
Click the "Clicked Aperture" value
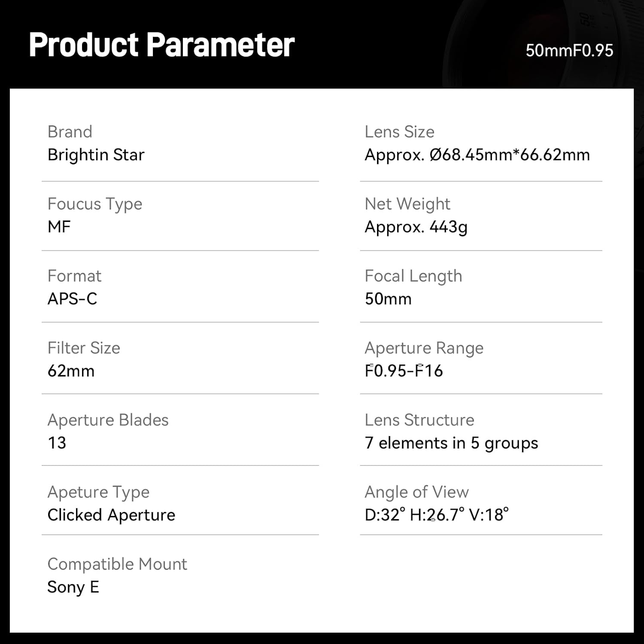111,515
